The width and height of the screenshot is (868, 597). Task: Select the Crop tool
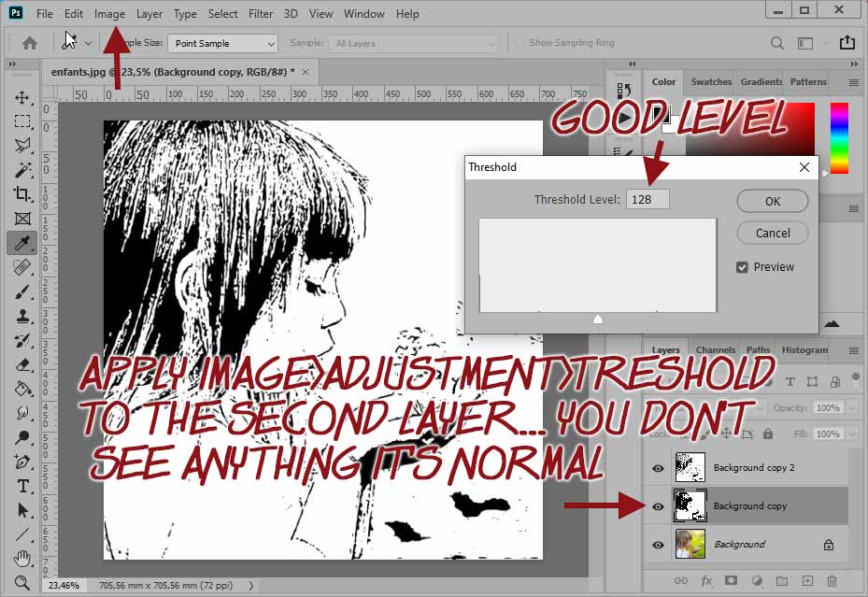22,194
